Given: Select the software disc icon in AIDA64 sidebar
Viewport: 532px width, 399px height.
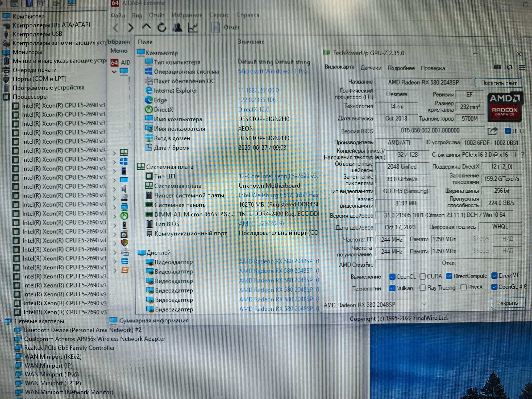Looking at the screenshot, I should coord(124,234).
